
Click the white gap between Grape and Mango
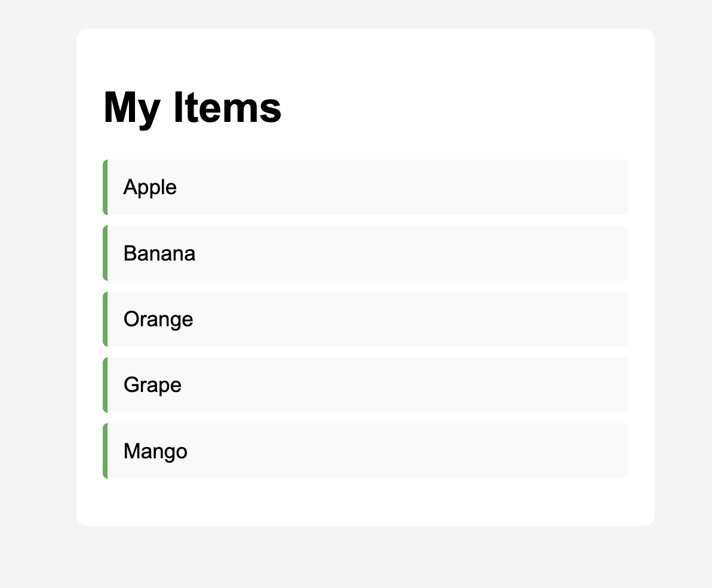coord(366,418)
